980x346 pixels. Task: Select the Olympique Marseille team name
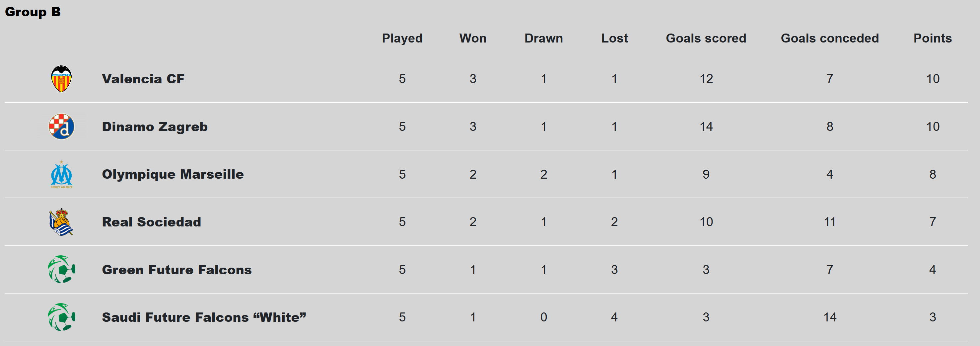173,174
